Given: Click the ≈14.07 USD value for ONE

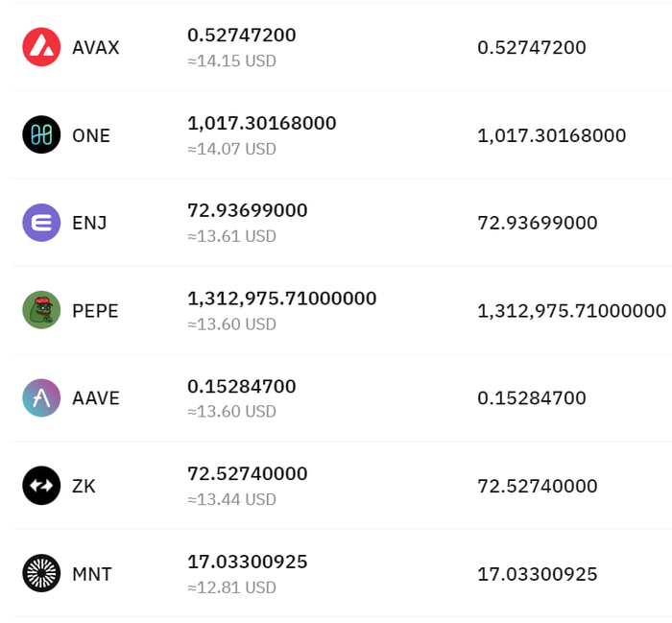Looking at the screenshot, I should click(x=232, y=149).
